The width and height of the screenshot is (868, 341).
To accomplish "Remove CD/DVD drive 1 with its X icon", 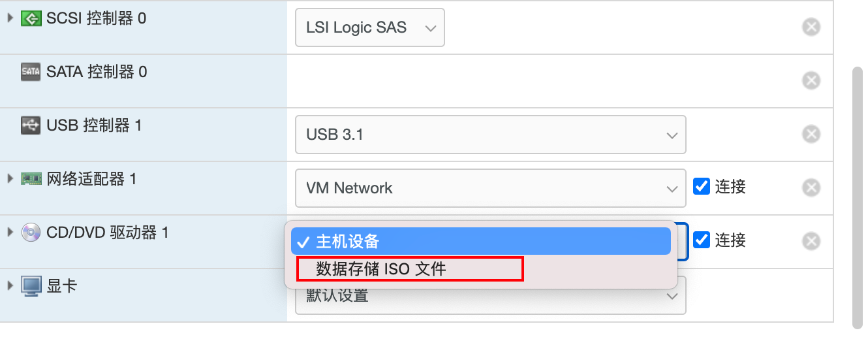I will (811, 241).
